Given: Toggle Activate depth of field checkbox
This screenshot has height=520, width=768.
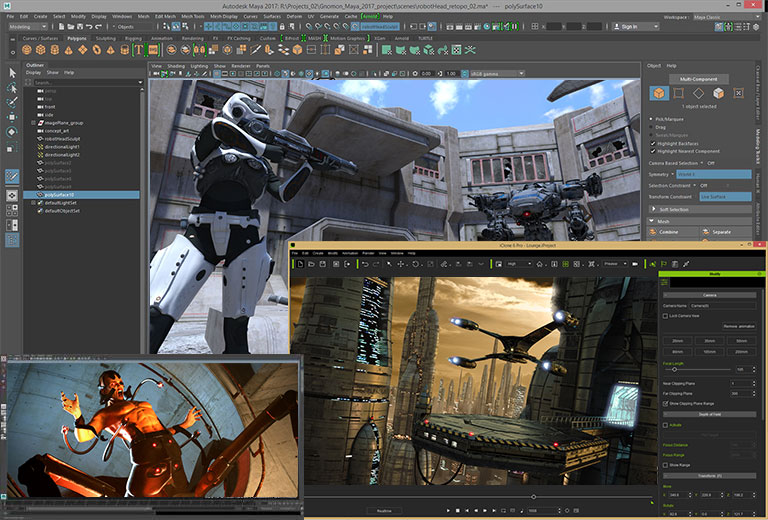Looking at the screenshot, I should 665,425.
